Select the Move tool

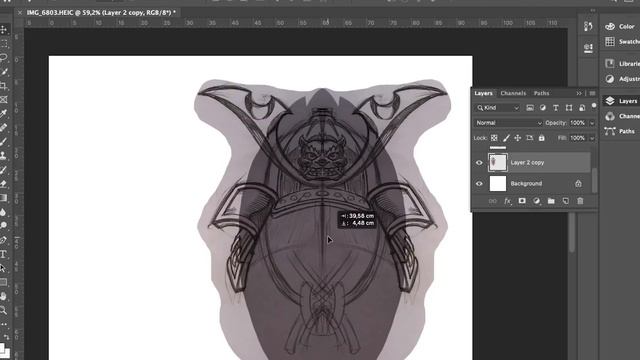[4, 29]
